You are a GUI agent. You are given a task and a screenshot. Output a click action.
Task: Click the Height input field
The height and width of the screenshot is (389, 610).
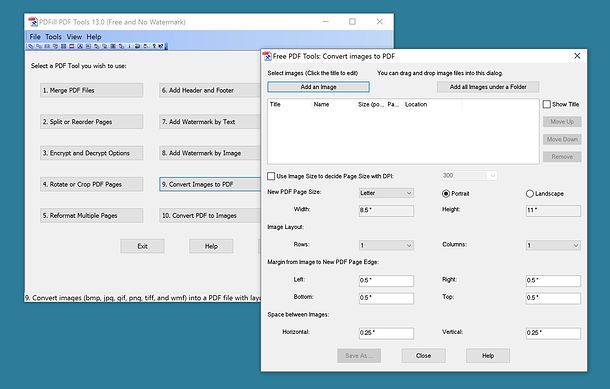click(553, 210)
